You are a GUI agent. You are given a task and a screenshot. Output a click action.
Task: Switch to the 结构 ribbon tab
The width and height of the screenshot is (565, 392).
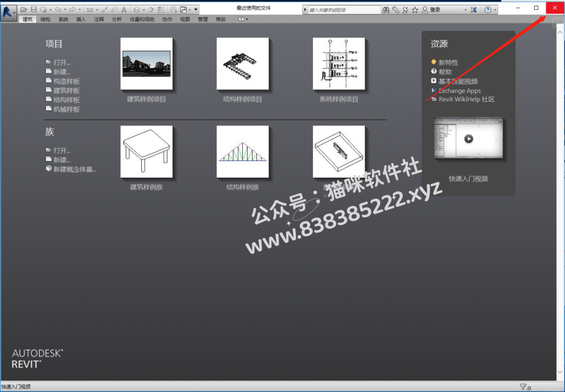coord(46,19)
